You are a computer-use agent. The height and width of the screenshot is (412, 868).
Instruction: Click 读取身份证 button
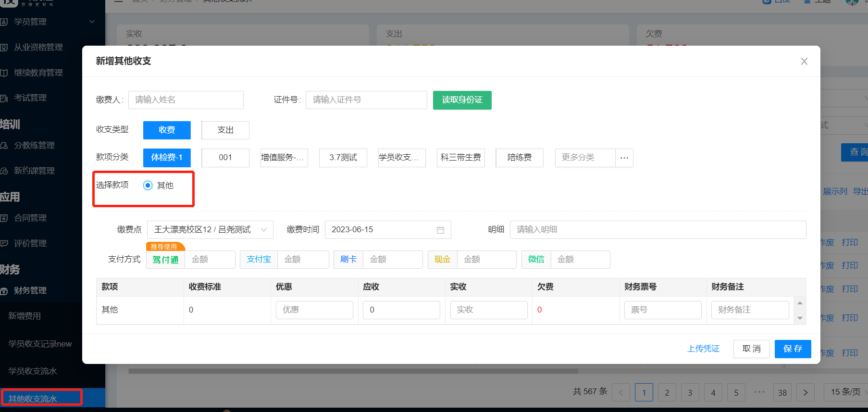click(462, 100)
